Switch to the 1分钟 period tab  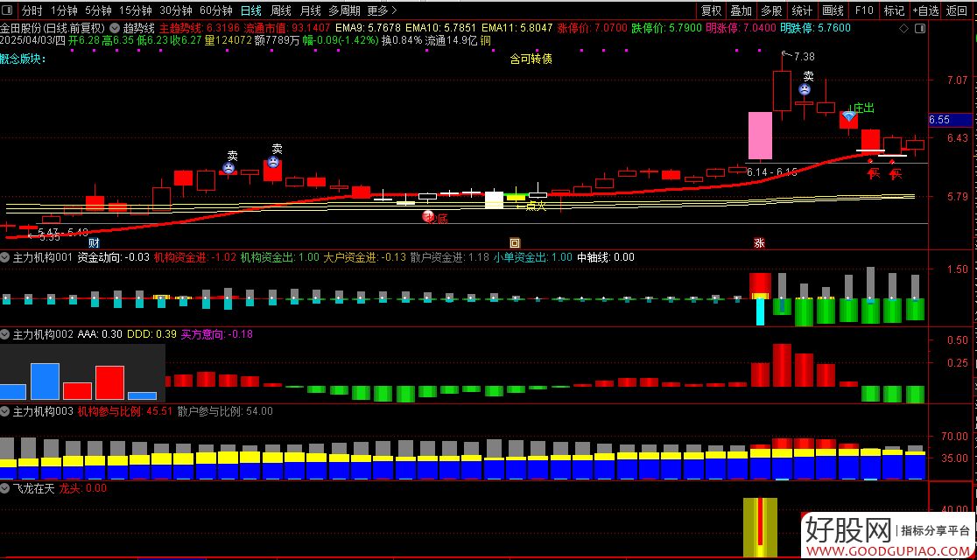coord(64,10)
